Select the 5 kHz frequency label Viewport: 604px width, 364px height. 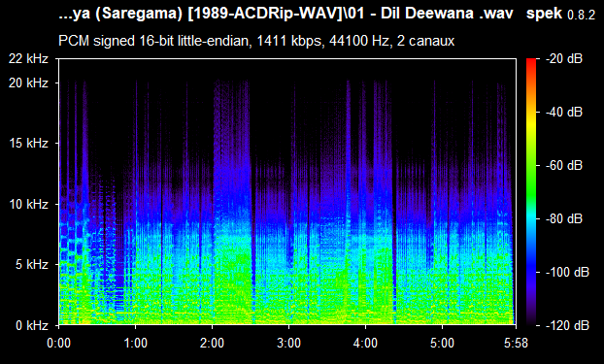point(32,265)
